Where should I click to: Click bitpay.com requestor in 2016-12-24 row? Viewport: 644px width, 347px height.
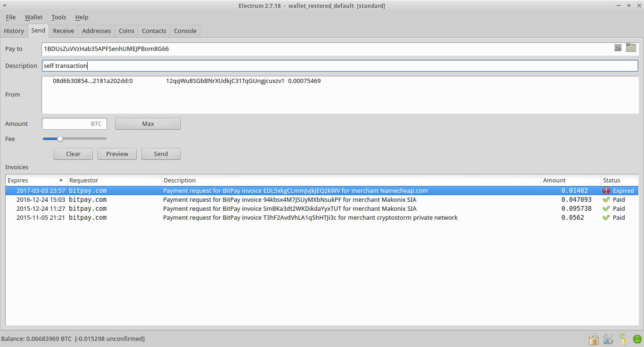tap(88, 200)
